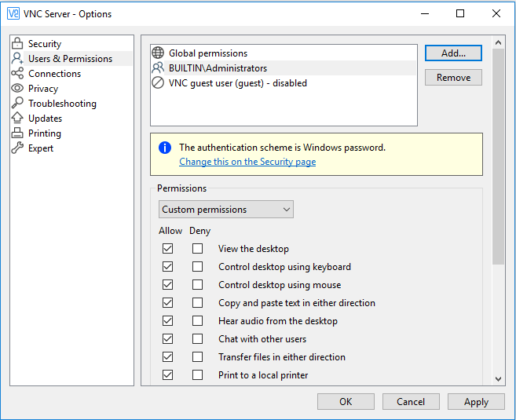The width and height of the screenshot is (516, 420).
Task: Select BUILTIN\Administrators entry
Action: (x=284, y=68)
